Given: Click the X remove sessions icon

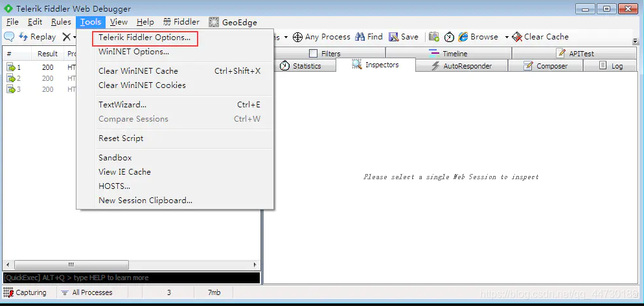Looking at the screenshot, I should (x=67, y=37).
